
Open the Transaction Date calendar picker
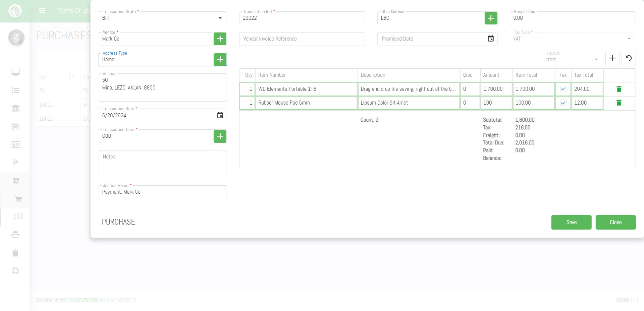coord(220,116)
